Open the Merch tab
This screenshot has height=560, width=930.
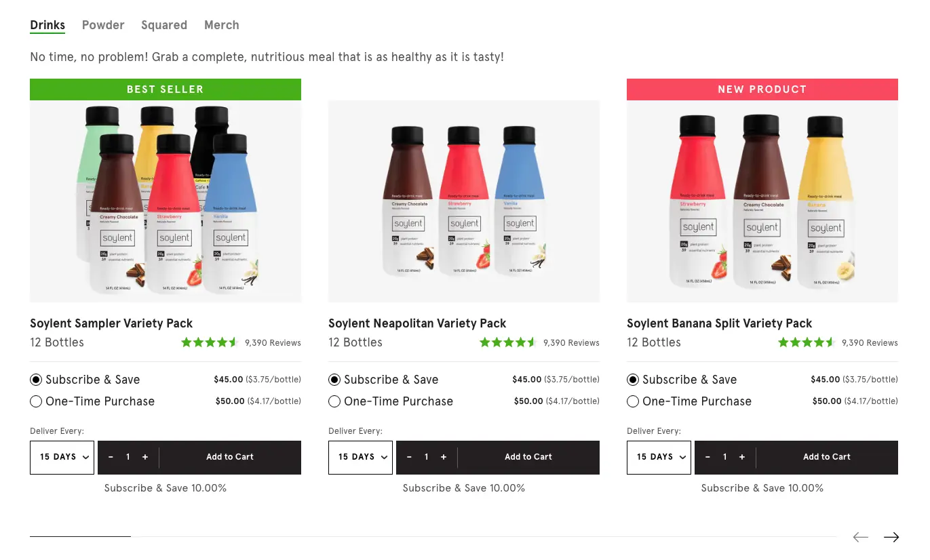[x=222, y=25]
